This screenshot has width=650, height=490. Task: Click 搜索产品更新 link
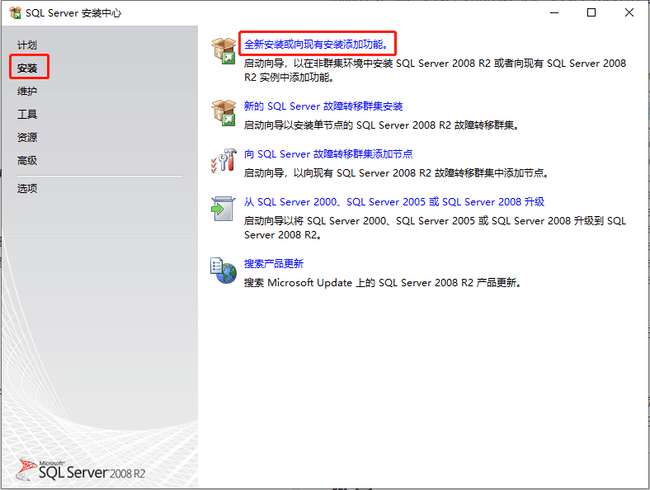coord(273,263)
